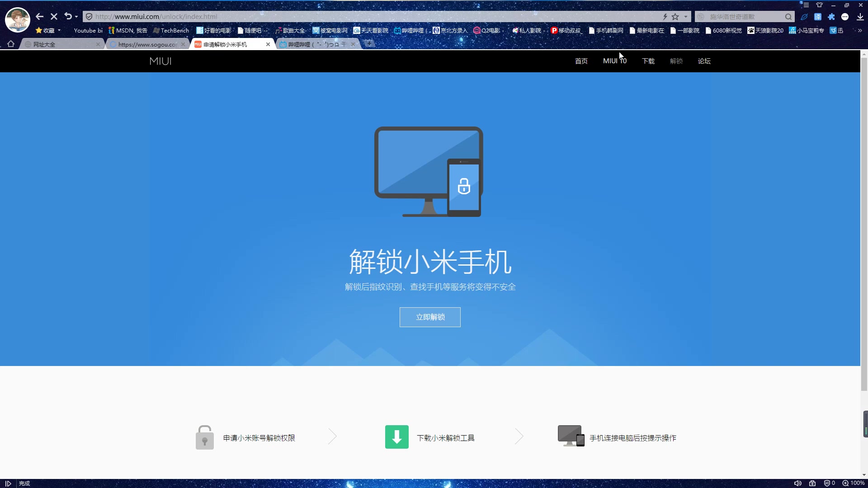This screenshot has height=488, width=868.
Task: Click the undo/restore page arrow icon
Action: [68, 16]
